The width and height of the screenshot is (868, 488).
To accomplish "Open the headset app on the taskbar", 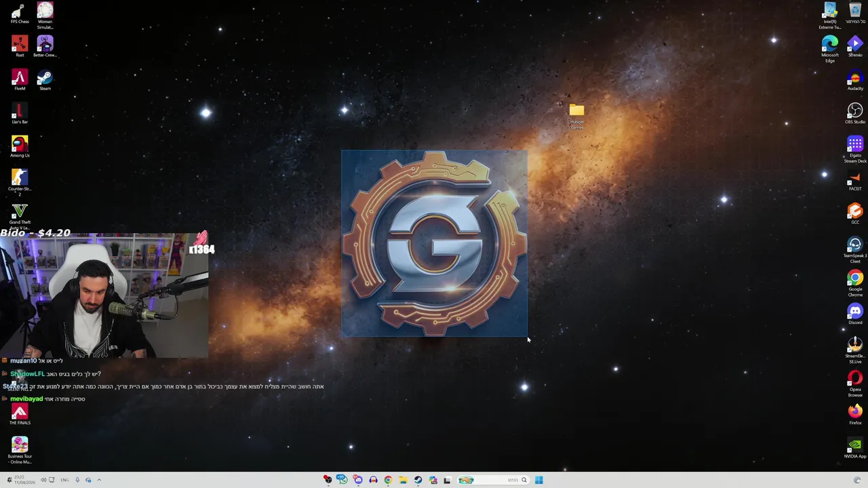I will pos(373,480).
